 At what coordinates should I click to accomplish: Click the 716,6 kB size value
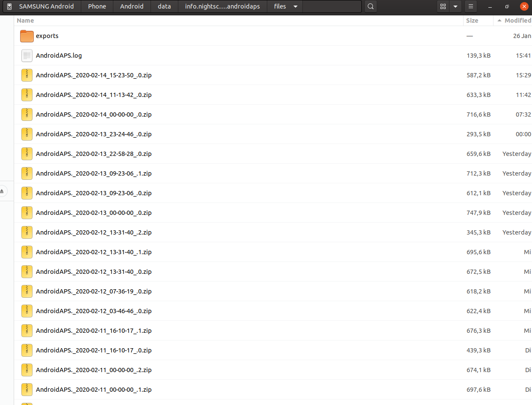point(479,114)
